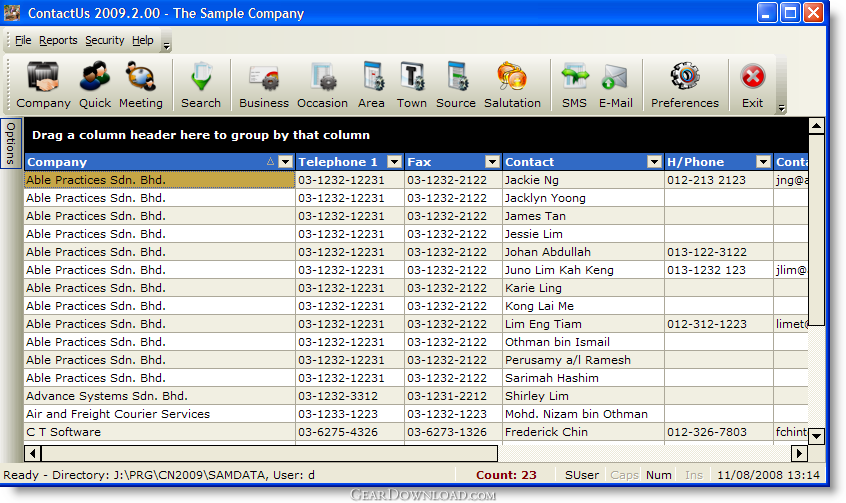846x503 pixels.
Task: Open the Company toolbar icon
Action: click(43, 85)
